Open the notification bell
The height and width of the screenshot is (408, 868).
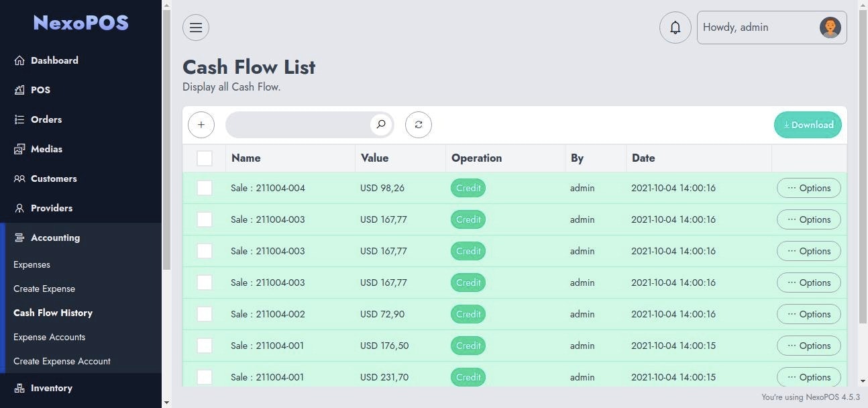675,27
